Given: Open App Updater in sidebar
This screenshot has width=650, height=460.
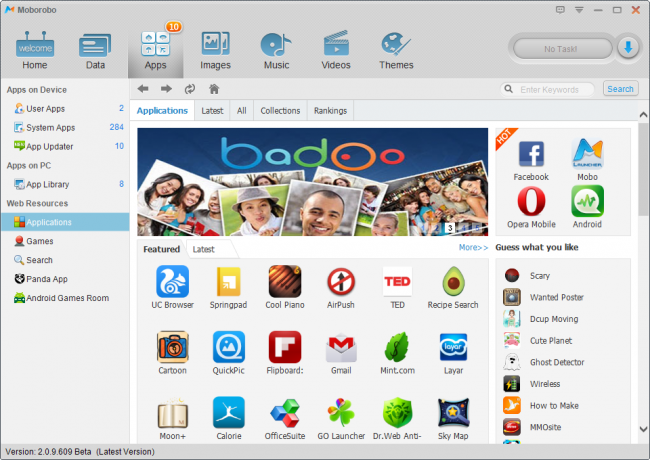Looking at the screenshot, I should point(65,146).
